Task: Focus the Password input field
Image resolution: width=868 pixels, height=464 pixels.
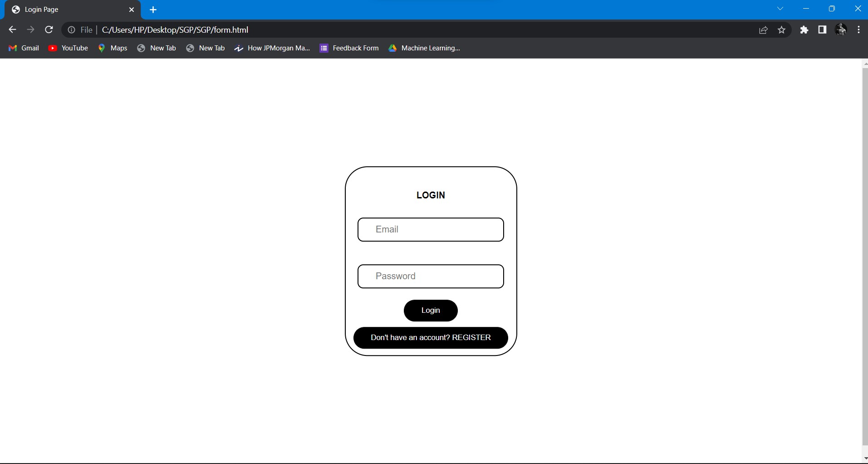Action: coord(431,276)
